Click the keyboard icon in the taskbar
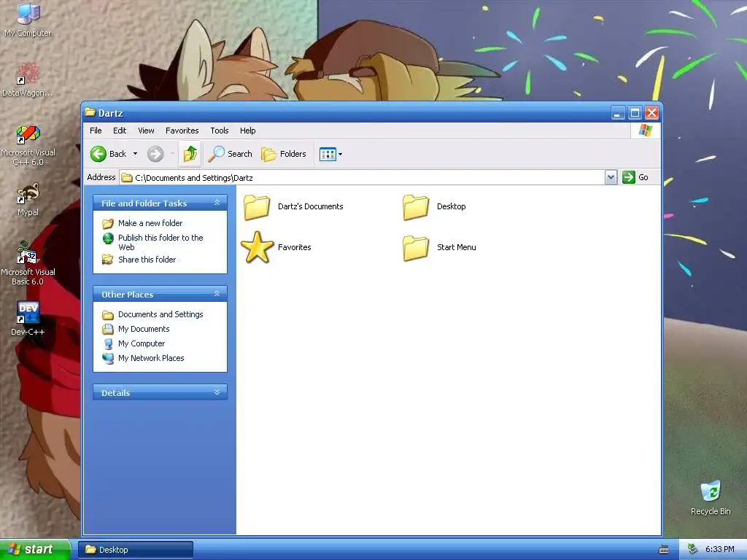Screen dimensions: 747x560 [664, 550]
